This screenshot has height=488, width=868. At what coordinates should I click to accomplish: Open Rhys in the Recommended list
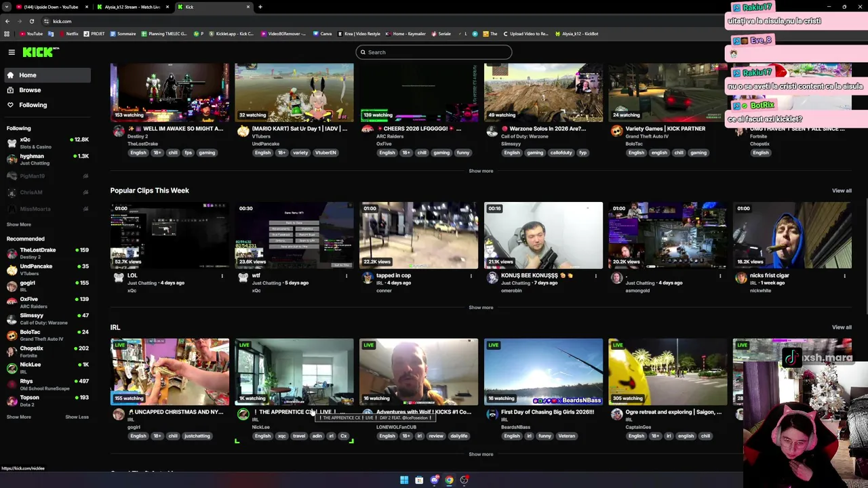[x=47, y=384]
